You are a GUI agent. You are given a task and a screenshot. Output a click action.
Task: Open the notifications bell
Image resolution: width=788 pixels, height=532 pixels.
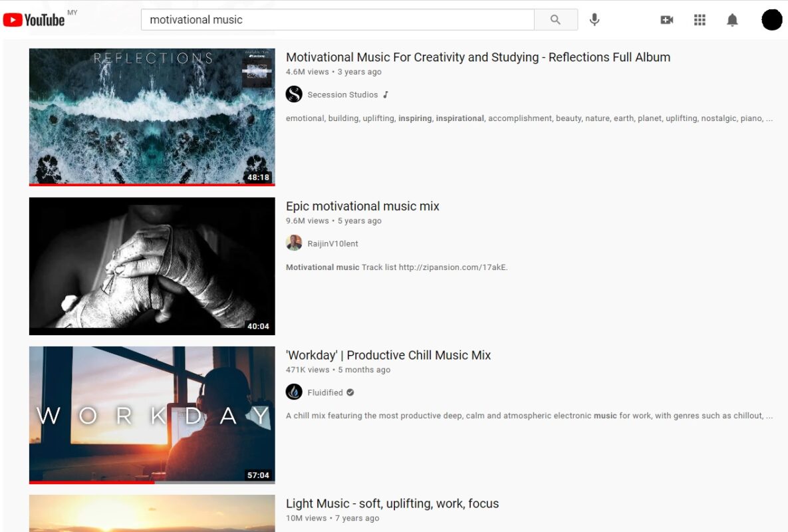[x=732, y=19]
